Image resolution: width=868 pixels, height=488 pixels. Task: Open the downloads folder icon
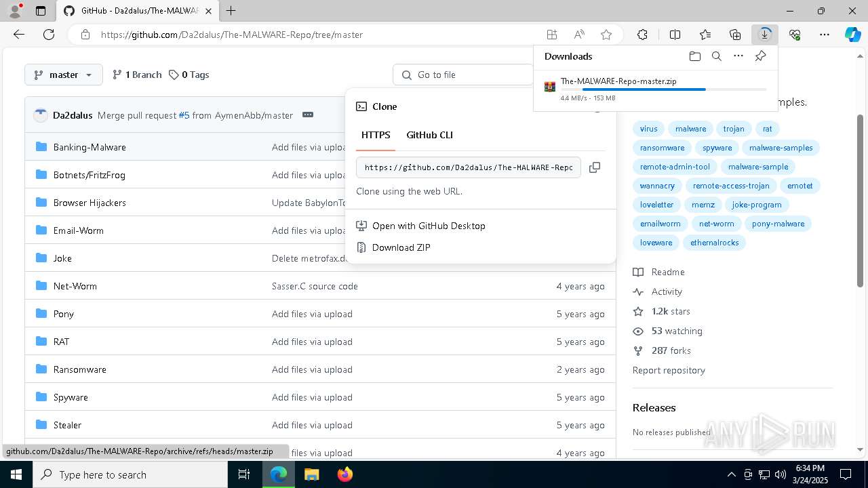point(694,56)
